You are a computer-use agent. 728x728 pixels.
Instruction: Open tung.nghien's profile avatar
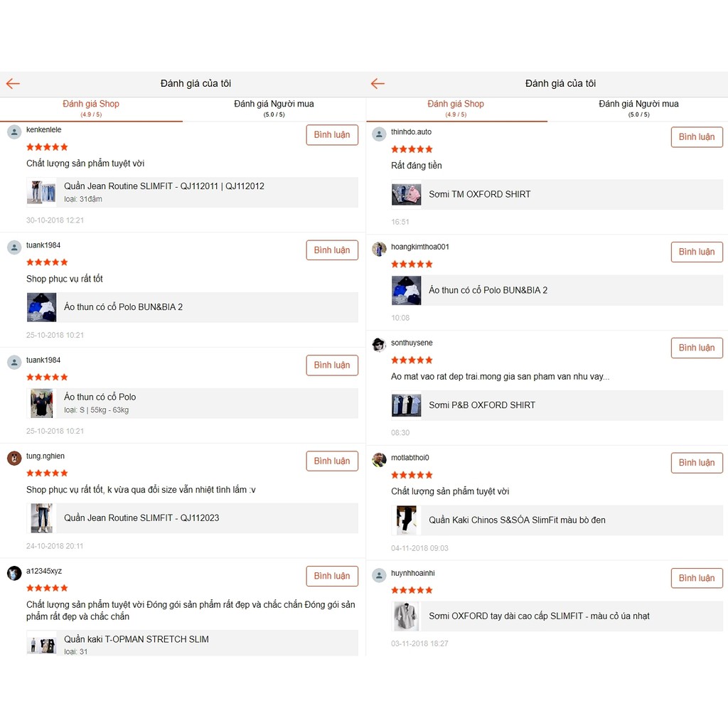point(14,458)
